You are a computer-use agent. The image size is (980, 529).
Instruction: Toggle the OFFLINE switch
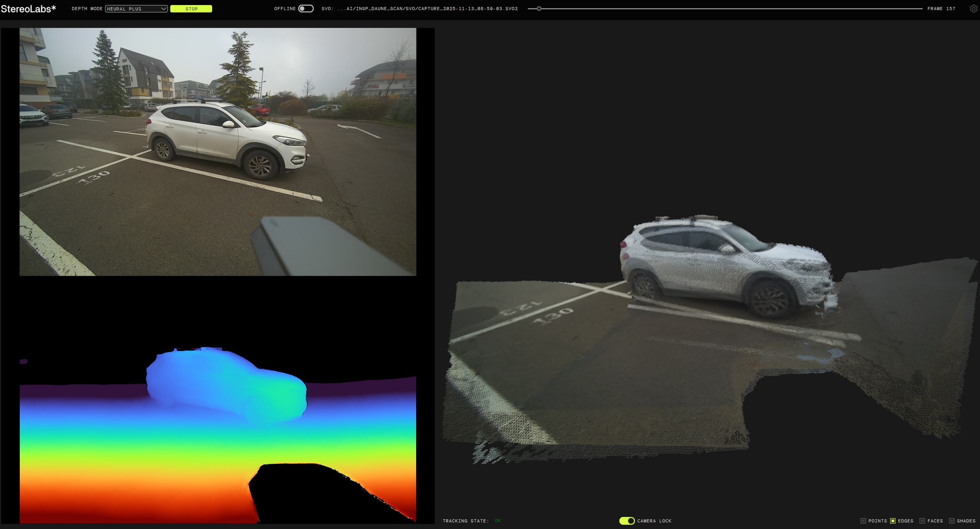click(306, 9)
